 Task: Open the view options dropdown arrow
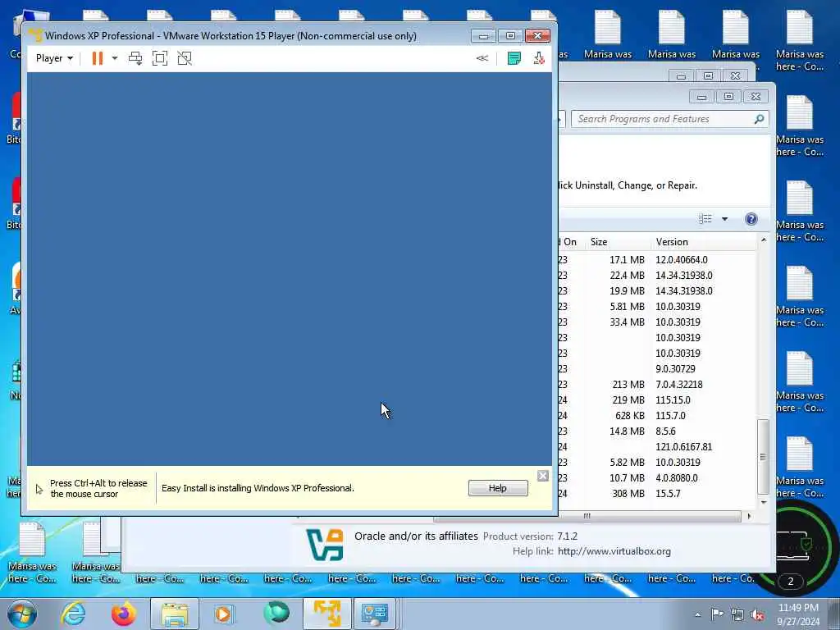[725, 218]
